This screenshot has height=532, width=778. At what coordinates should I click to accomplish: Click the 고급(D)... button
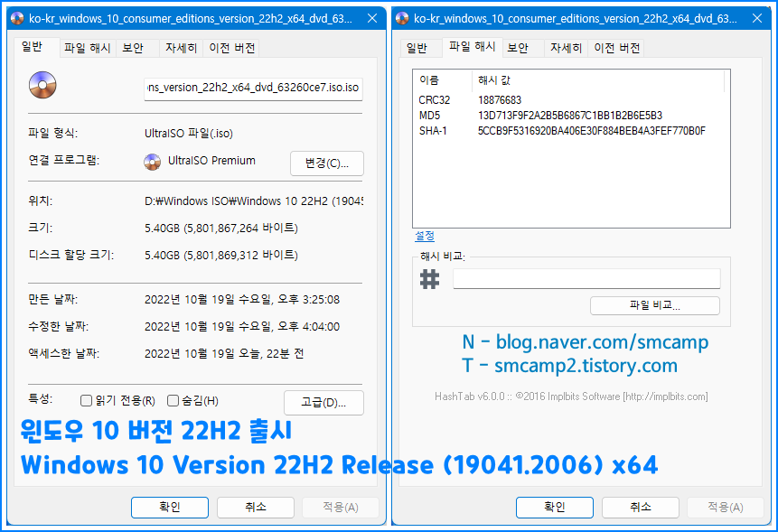[x=323, y=403]
